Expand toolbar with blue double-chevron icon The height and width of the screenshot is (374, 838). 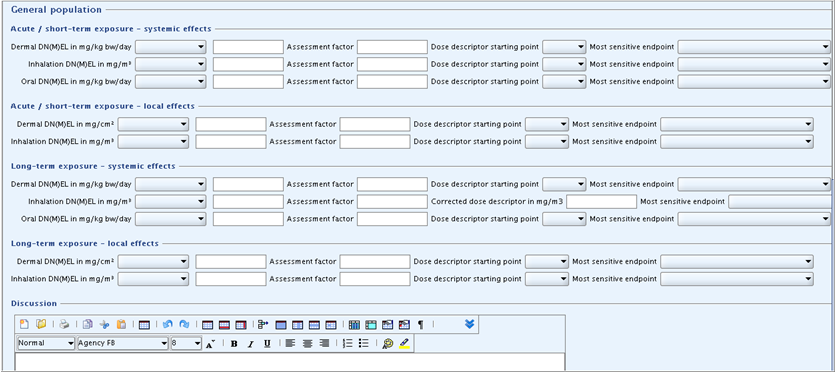(x=470, y=324)
